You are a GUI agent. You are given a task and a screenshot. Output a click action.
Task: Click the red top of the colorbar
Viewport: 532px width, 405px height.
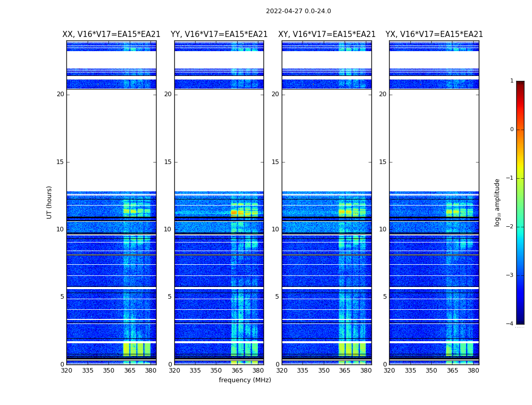(520, 92)
